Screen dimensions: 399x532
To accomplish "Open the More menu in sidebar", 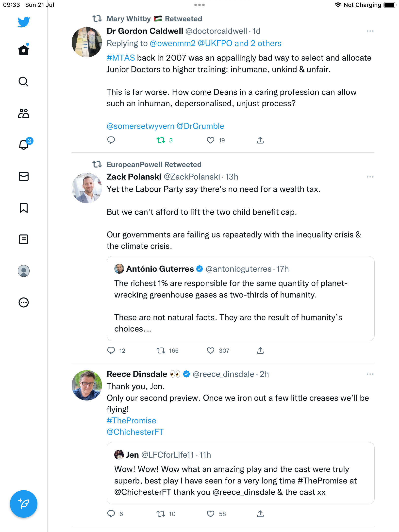I will tap(24, 302).
